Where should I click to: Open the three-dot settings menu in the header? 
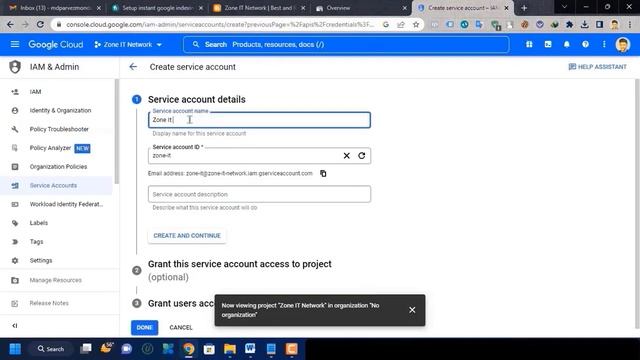[604, 44]
